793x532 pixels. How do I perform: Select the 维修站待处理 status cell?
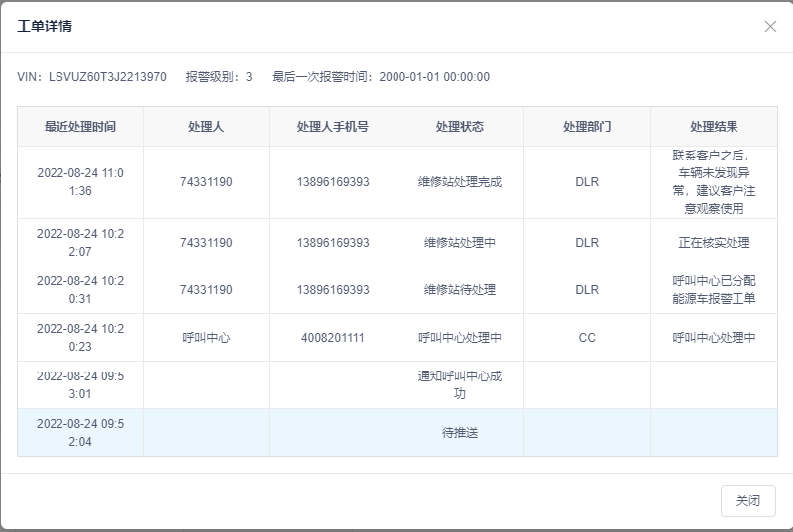[460, 290]
